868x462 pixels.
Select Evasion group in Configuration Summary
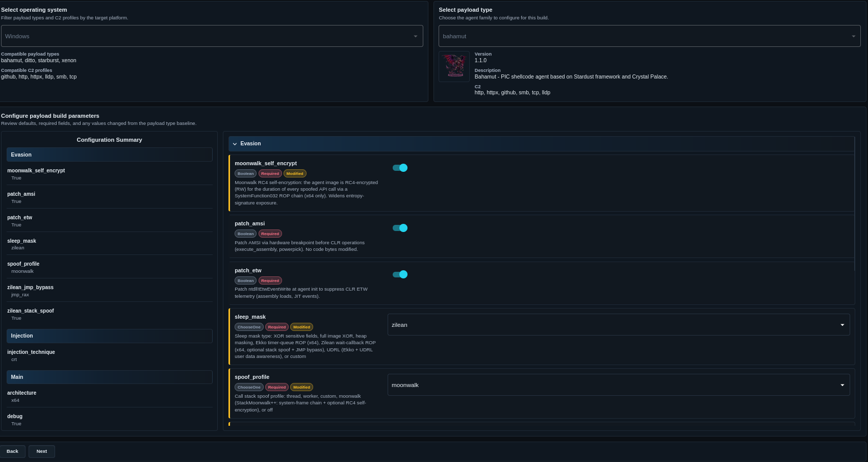(x=110, y=155)
